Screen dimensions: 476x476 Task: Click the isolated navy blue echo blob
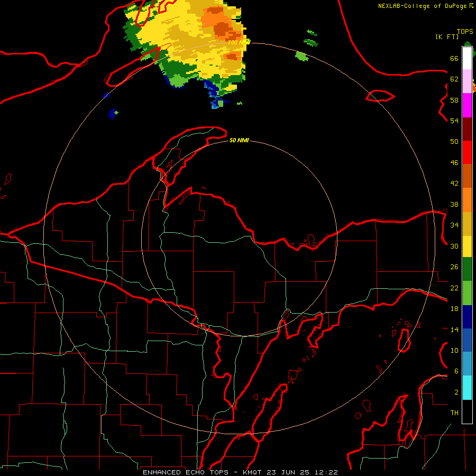[x=113, y=114]
